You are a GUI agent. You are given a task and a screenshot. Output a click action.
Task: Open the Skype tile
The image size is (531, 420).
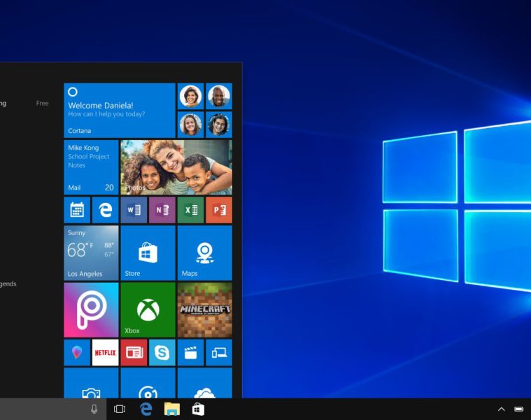point(162,352)
